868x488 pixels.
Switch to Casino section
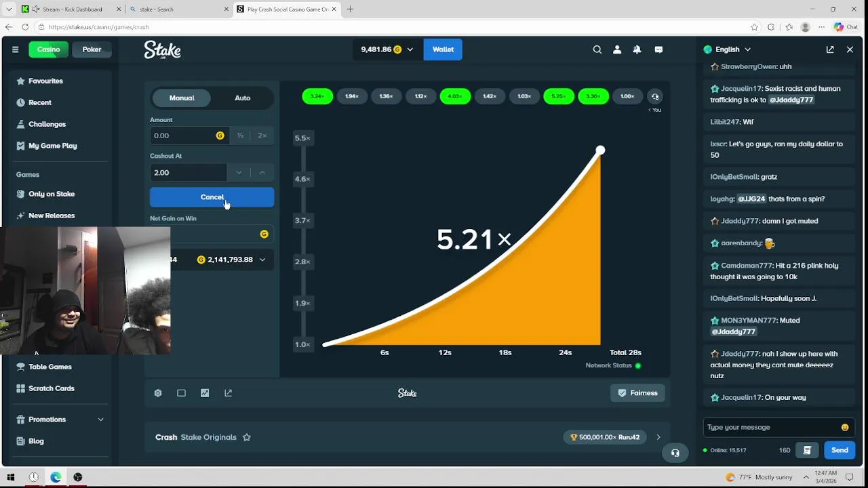coord(48,49)
